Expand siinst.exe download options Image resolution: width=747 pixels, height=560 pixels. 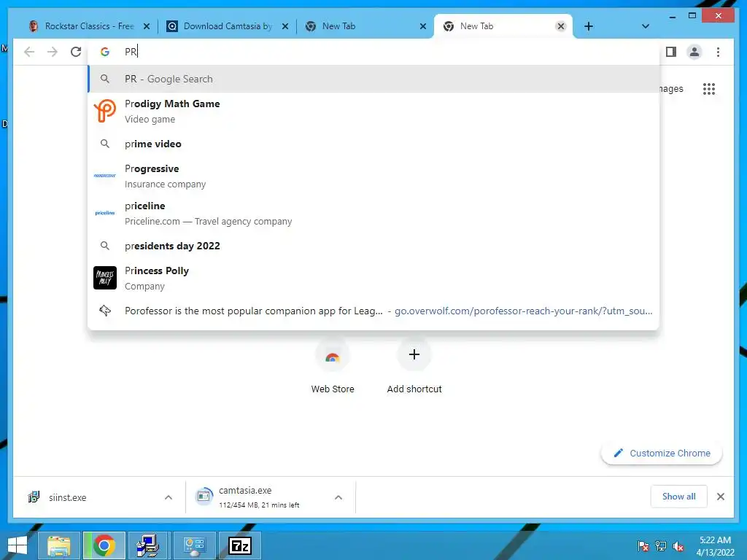[x=169, y=497]
